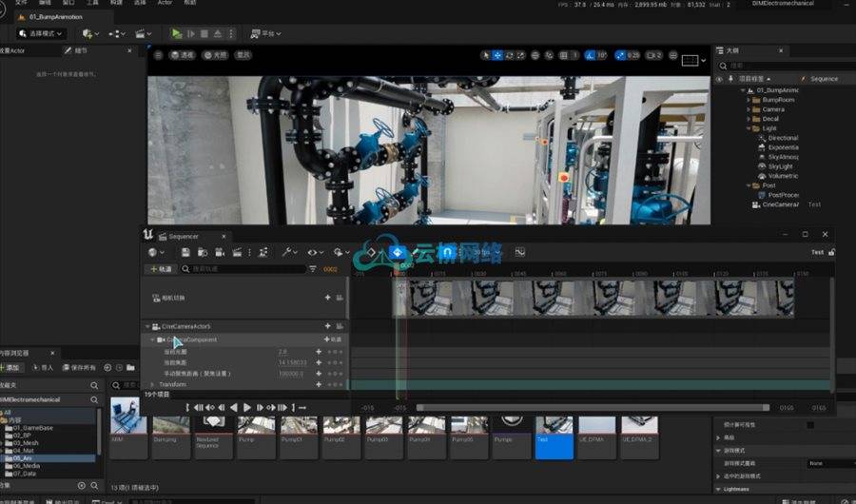Select the viewport Scale tool
Image resolution: width=856 pixels, height=504 pixels.
[x=520, y=55]
